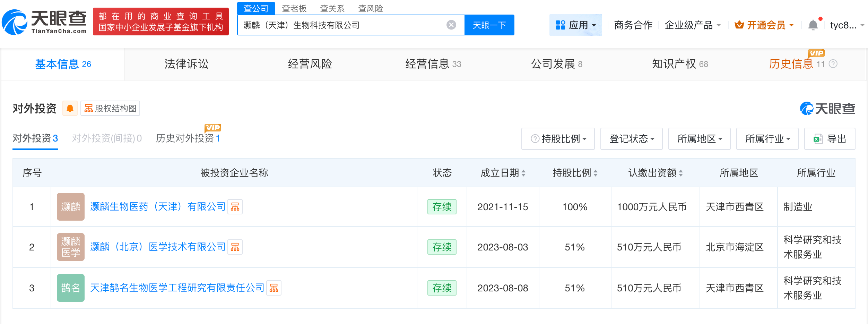Open equity structure icon for 灏麟生物医药
Image resolution: width=868 pixels, height=324 pixels.
pos(235,207)
